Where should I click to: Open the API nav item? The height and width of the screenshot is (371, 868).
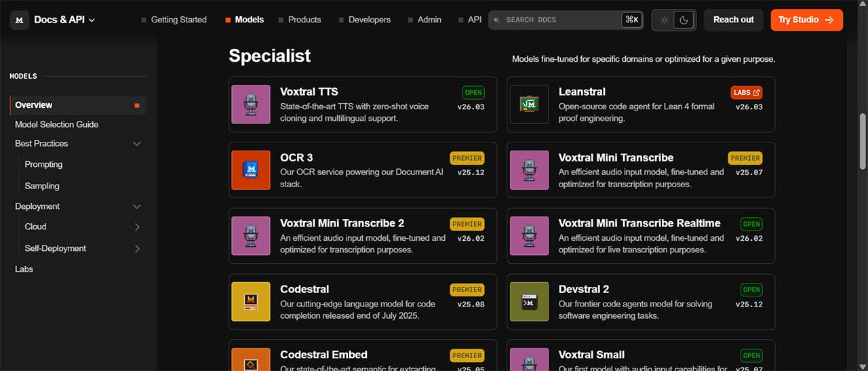(x=470, y=20)
